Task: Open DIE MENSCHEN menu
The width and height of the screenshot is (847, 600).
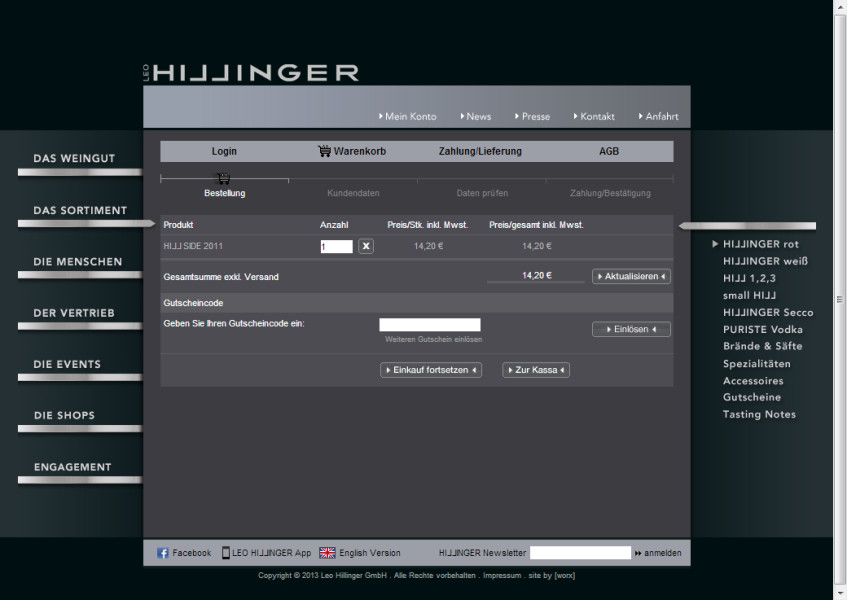Action: click(78, 262)
